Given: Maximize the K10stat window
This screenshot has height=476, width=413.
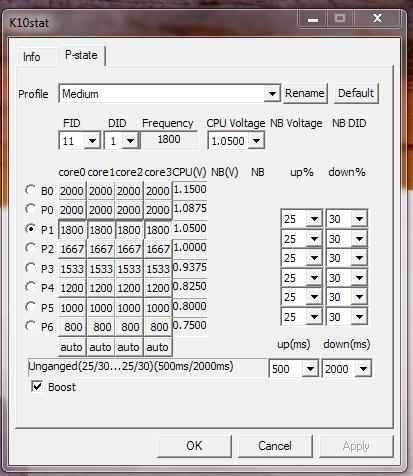Looking at the screenshot, I should tap(340, 19).
